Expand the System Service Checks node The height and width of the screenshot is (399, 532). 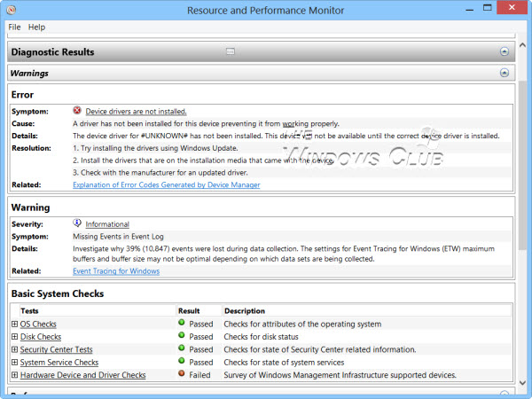14,362
